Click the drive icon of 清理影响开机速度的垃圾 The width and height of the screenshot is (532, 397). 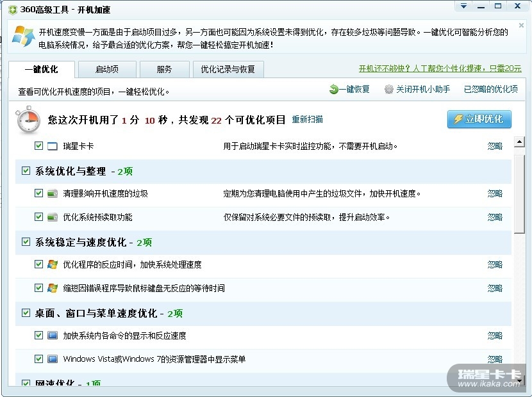click(x=53, y=193)
